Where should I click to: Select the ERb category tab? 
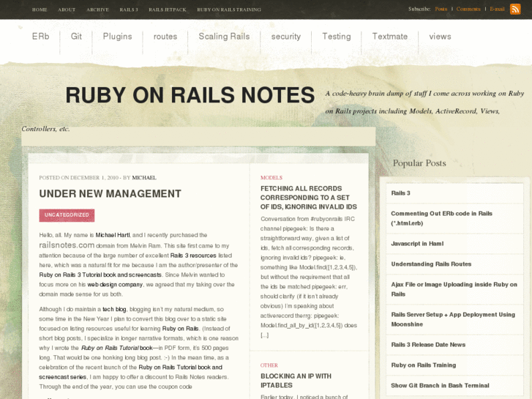pyautogui.click(x=41, y=37)
